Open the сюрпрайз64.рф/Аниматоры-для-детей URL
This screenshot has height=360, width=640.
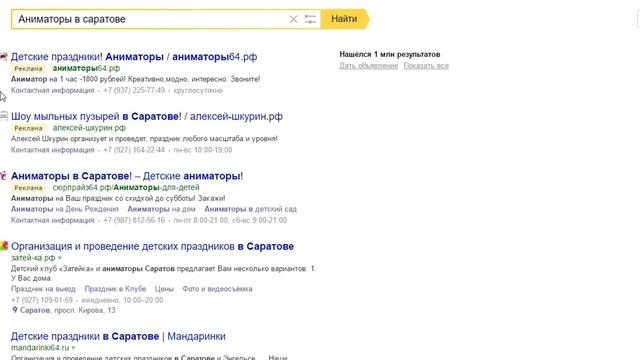pos(126,187)
